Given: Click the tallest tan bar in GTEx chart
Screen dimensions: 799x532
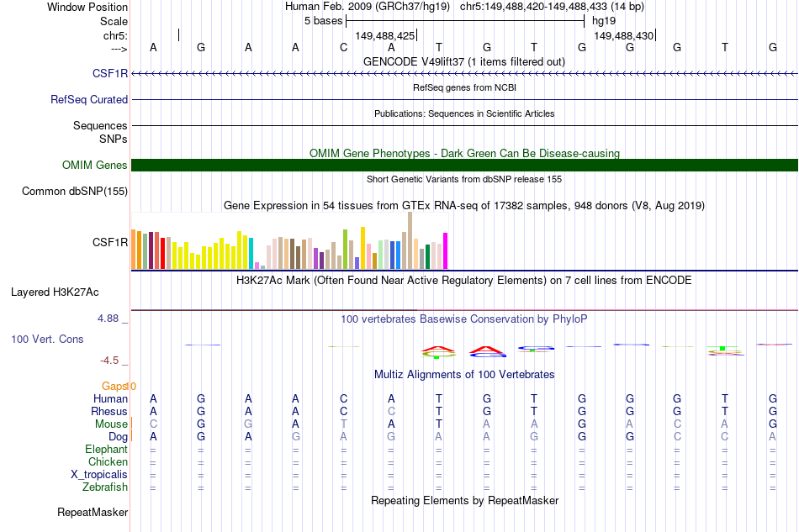Looking at the screenshot, I should pyautogui.click(x=410, y=240).
